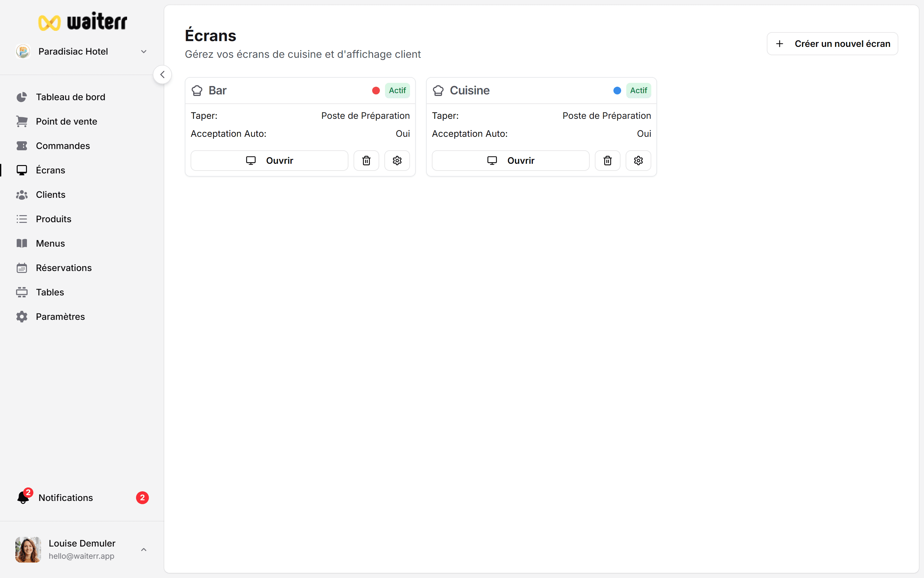The height and width of the screenshot is (578, 924).
Task: Click the Paradisiac Hotel avatar icon
Action: (x=23, y=51)
